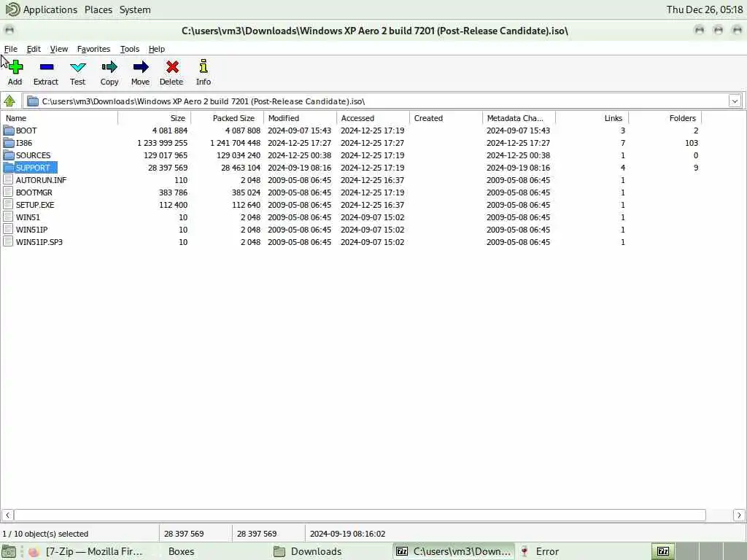This screenshot has width=747, height=560.
Task: Click the WIN51IP.SP3 file icon
Action: pos(8,241)
